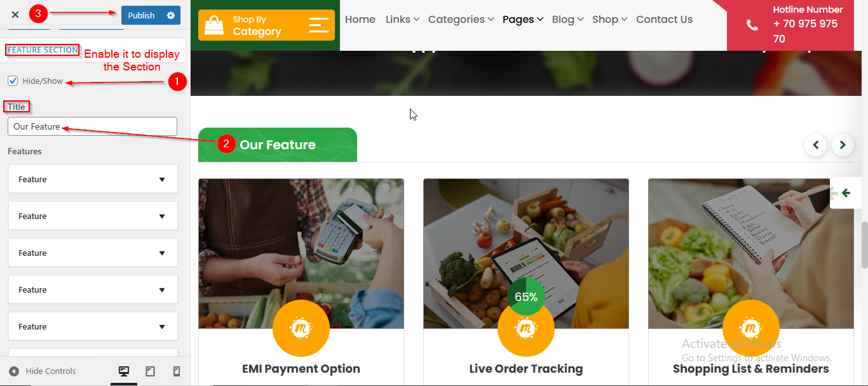Click the previous slide arrow in Our Feature
This screenshot has height=386, width=868.
[815, 145]
